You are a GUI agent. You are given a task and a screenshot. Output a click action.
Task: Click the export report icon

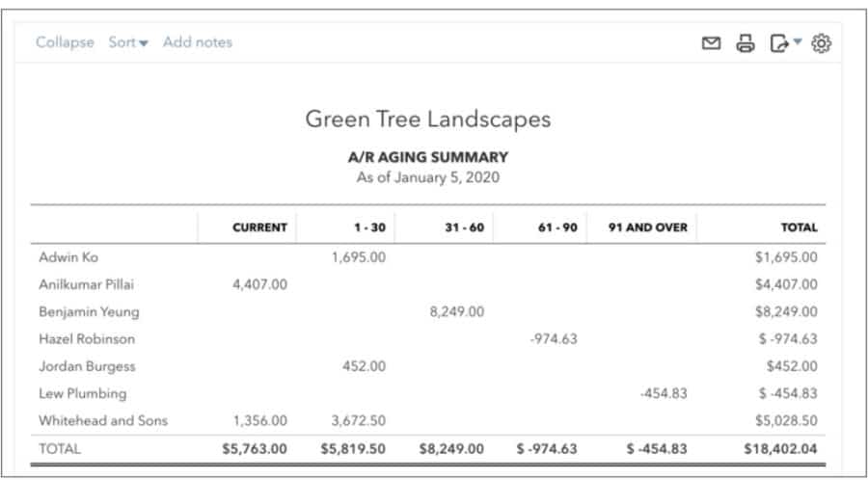[779, 43]
